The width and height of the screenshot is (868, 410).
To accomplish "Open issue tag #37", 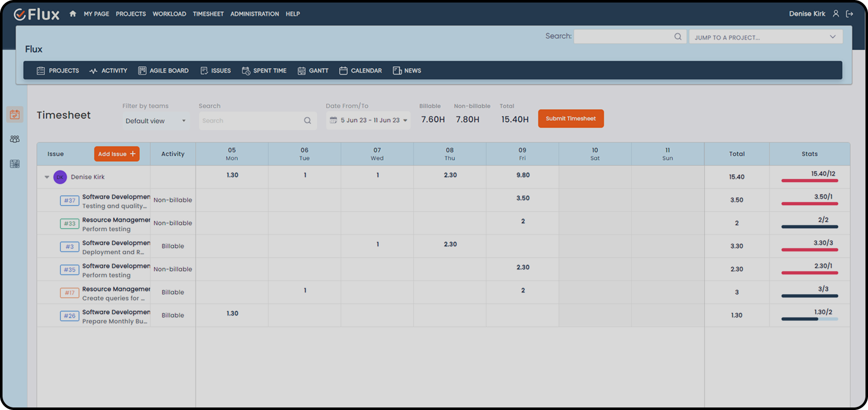I will [69, 200].
